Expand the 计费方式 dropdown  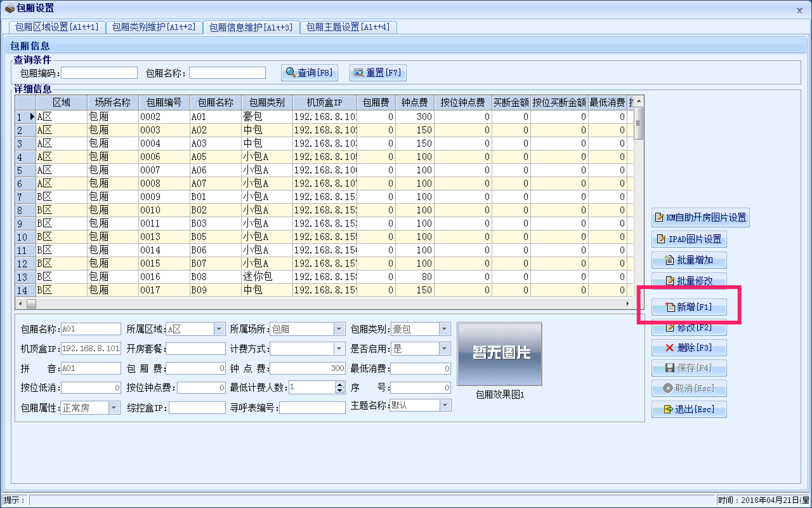click(339, 349)
